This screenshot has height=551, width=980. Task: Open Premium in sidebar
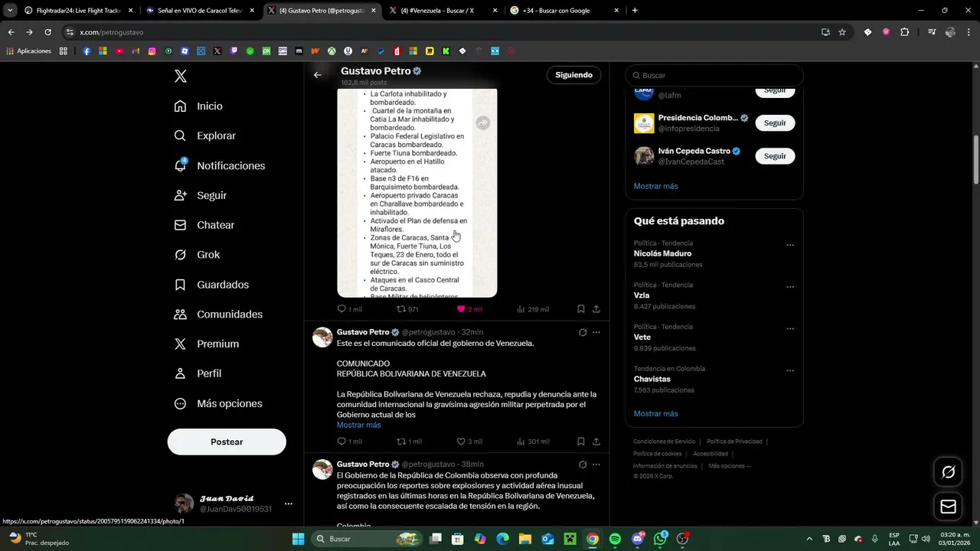click(207, 344)
